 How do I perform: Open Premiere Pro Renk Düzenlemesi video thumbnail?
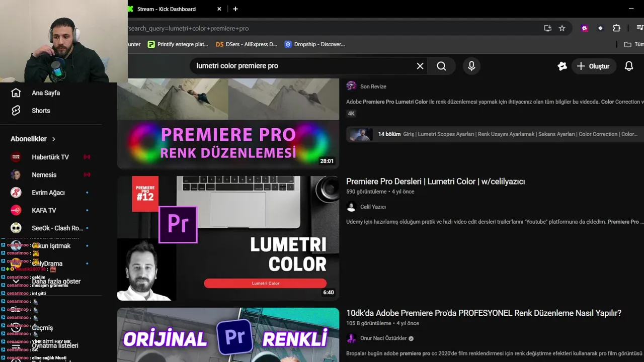228,124
